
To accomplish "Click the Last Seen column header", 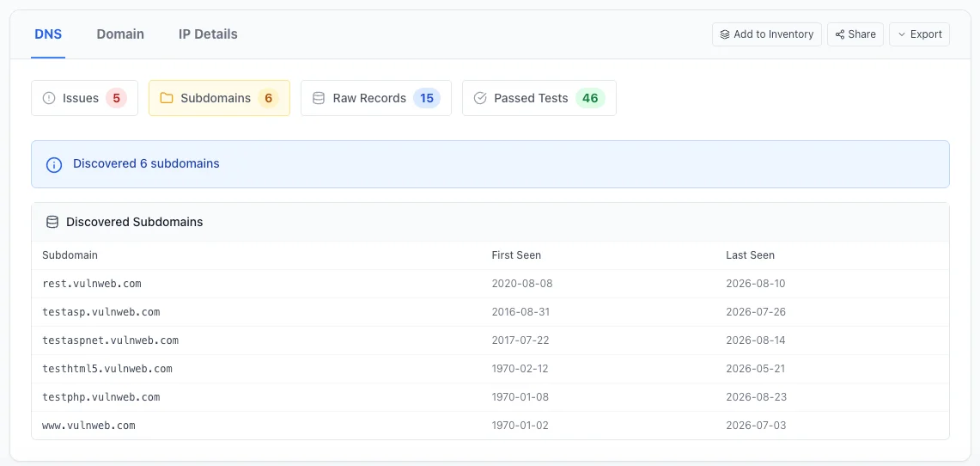I will click(x=750, y=255).
